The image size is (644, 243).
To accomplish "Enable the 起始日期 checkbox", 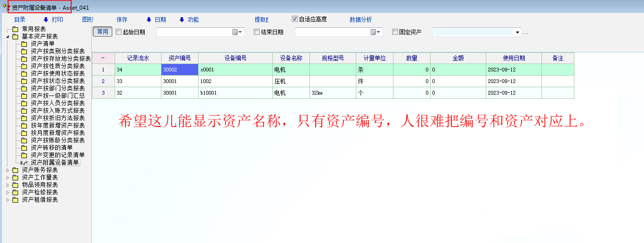I will point(118,32).
